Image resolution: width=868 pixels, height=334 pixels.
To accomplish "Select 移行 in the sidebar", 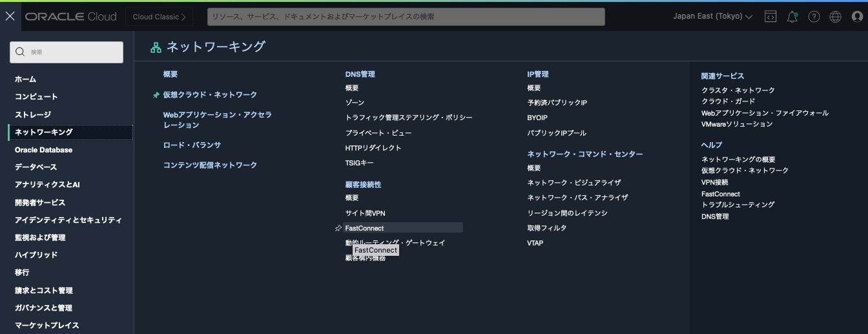I will pyautogui.click(x=22, y=273).
